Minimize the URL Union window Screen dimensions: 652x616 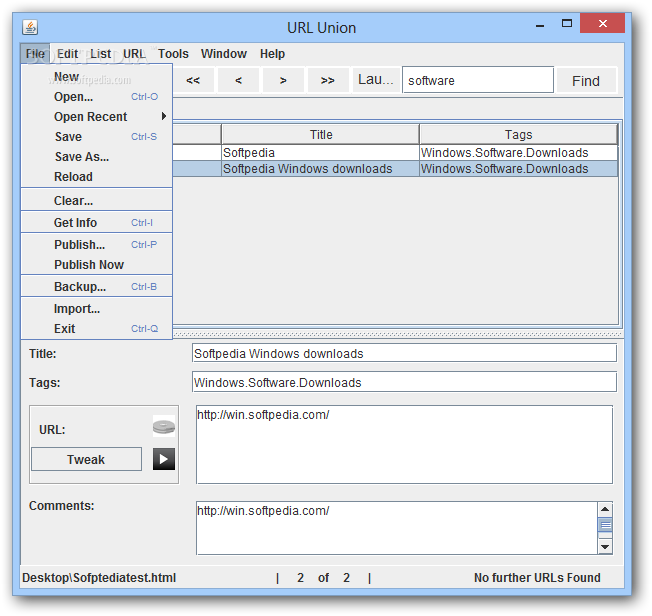coord(540,25)
